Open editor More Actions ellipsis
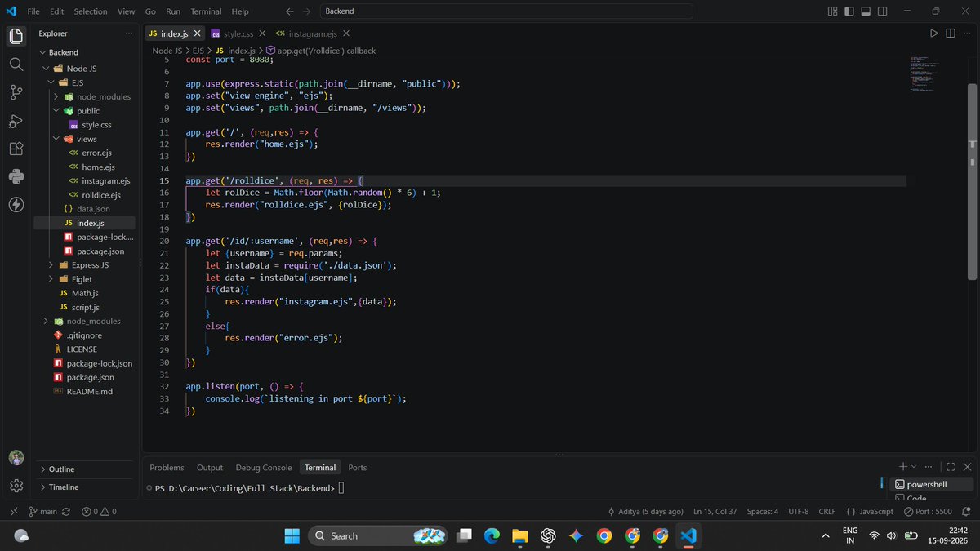This screenshot has width=980, height=551. click(x=967, y=33)
